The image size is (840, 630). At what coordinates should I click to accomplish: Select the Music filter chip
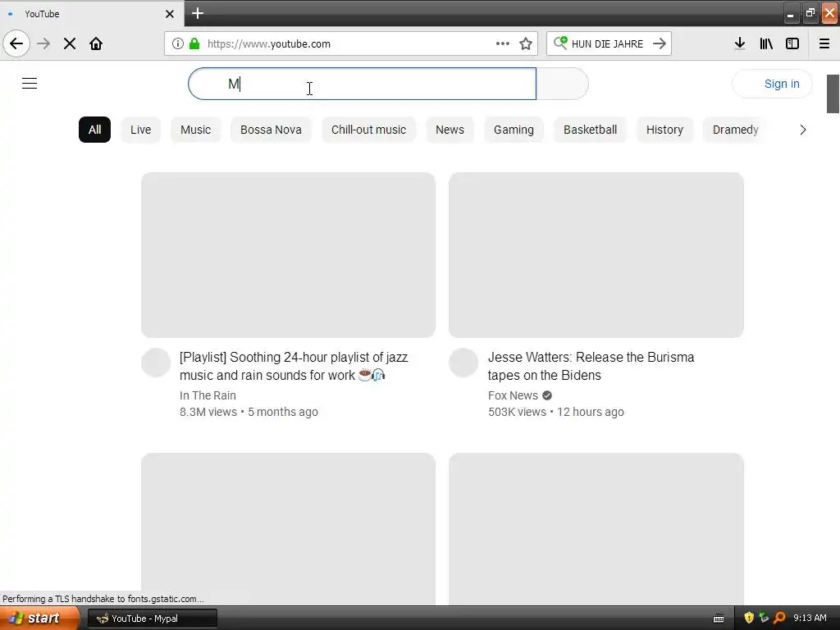tap(195, 130)
